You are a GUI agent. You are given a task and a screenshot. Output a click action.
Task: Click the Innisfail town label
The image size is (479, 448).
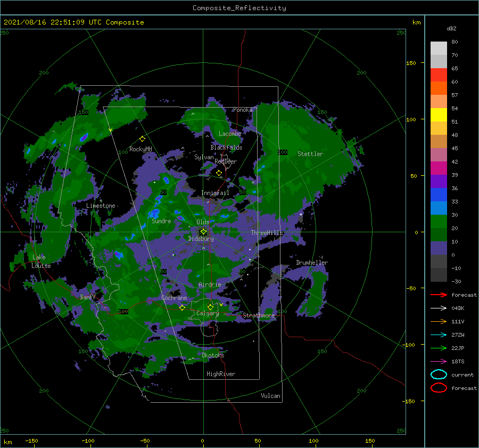(215, 193)
